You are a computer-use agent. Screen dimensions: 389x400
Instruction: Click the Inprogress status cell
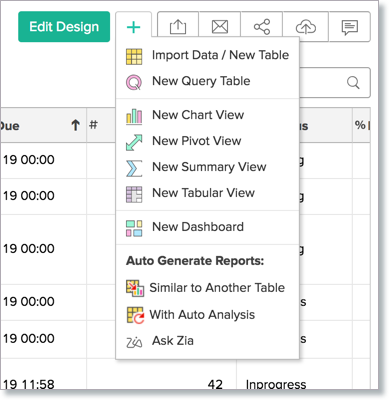[276, 384]
